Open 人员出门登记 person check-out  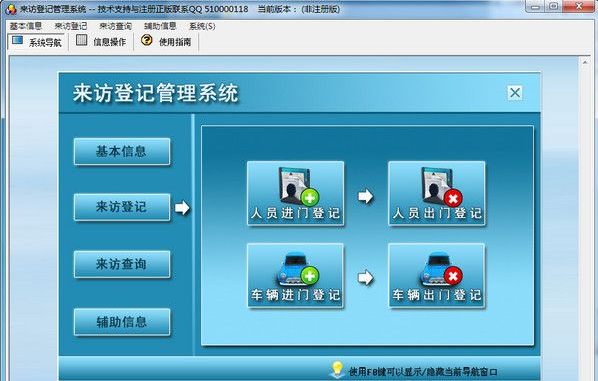pyautogui.click(x=437, y=193)
